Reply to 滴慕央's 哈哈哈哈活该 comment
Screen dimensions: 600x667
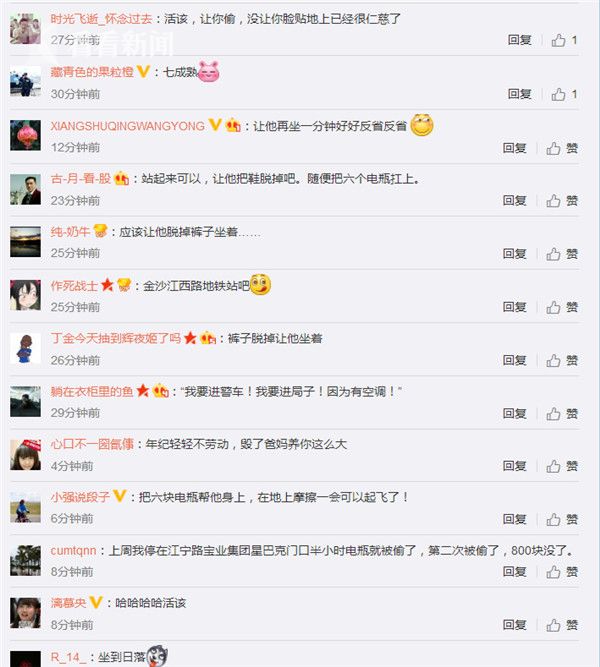coord(514,624)
